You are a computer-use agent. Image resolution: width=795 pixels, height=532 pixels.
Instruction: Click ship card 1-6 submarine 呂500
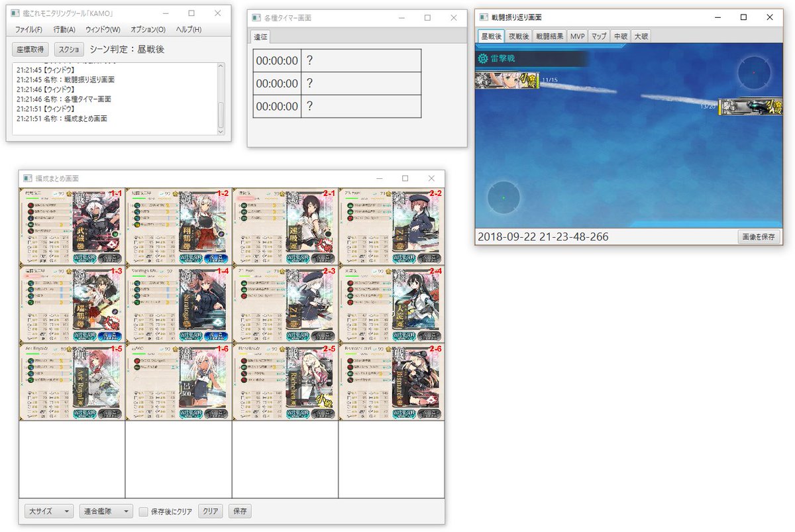[x=178, y=382]
